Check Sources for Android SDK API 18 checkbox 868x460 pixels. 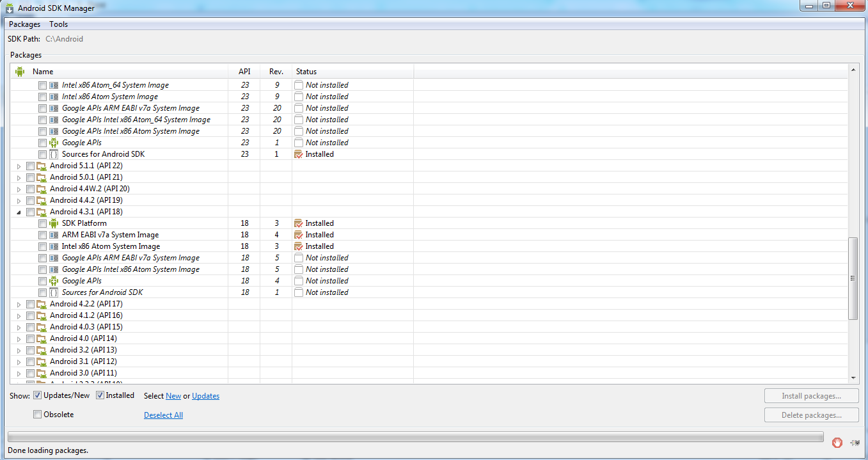42,292
